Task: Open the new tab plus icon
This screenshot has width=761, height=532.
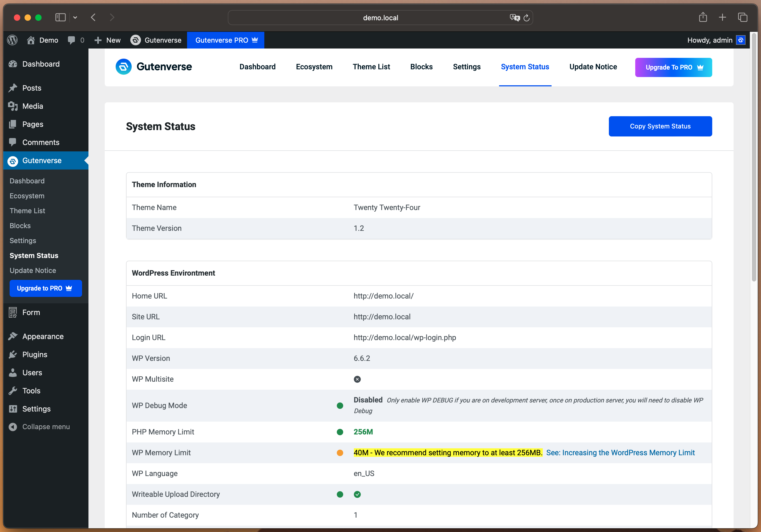Action: [x=723, y=17]
